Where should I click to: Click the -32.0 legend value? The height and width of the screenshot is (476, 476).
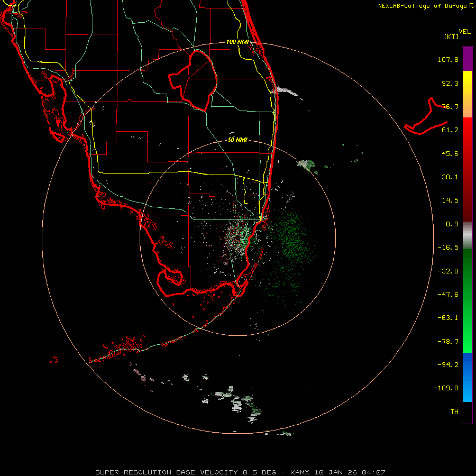pos(448,271)
